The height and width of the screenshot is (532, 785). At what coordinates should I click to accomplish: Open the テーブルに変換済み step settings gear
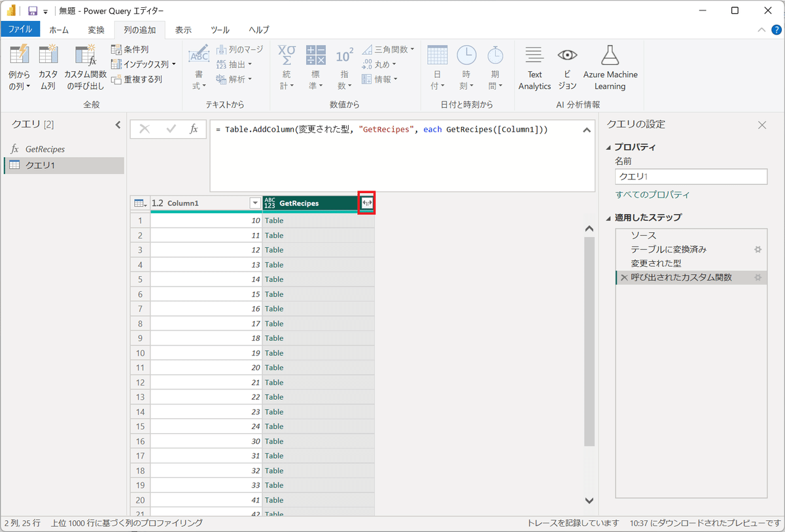(x=758, y=249)
